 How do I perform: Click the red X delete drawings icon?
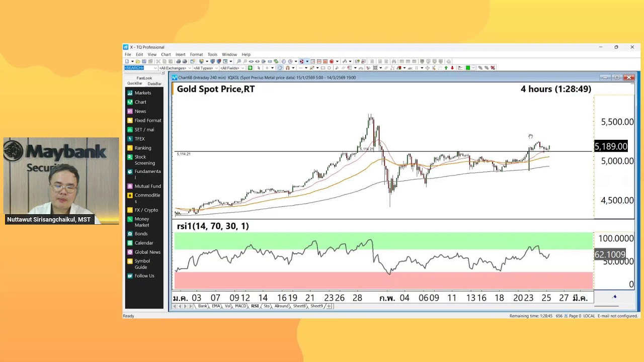pyautogui.click(x=493, y=68)
